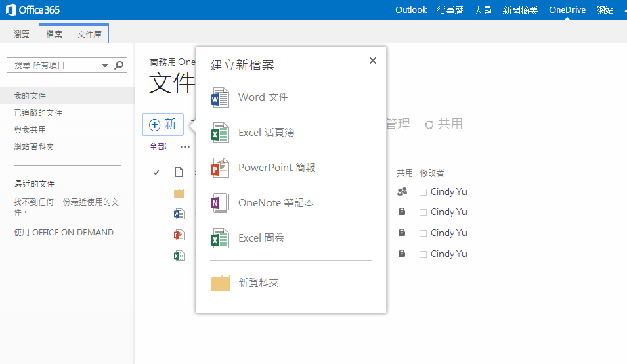Tick the checkbox beside Cindy Yu in the last row
This screenshot has height=364, width=627.
tap(423, 254)
